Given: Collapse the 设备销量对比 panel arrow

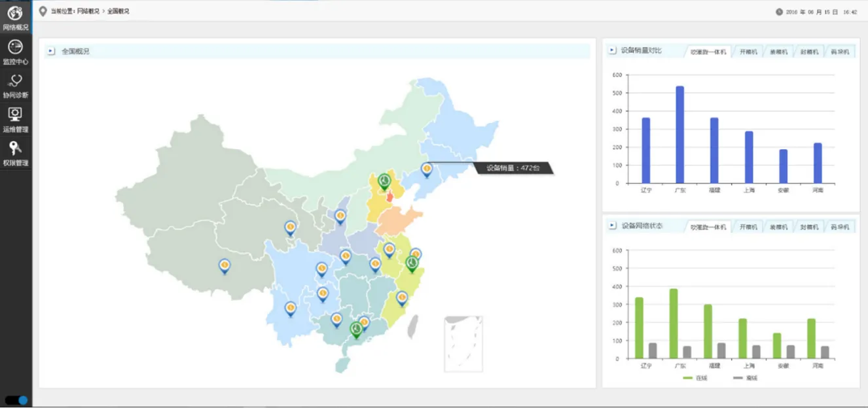Looking at the screenshot, I should (612, 50).
